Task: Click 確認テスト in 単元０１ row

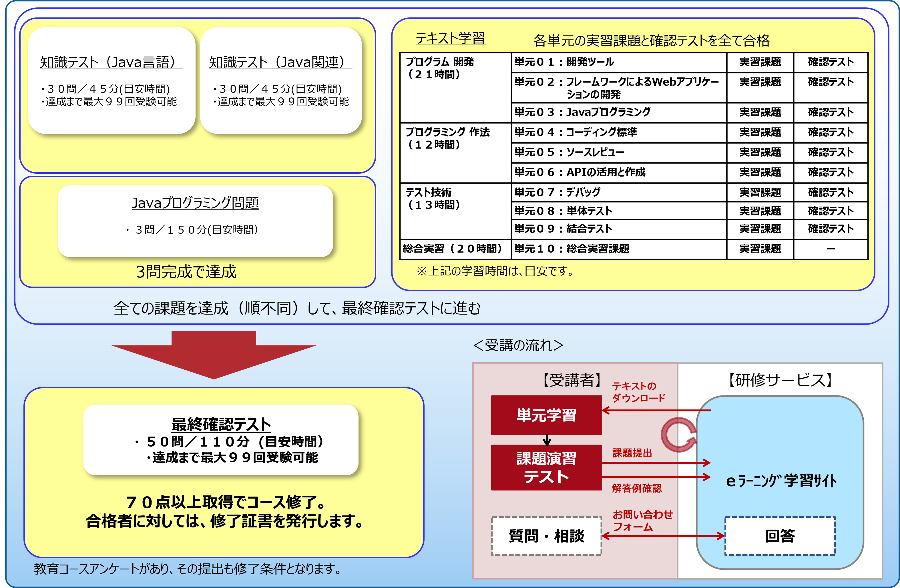Action: pos(831,62)
